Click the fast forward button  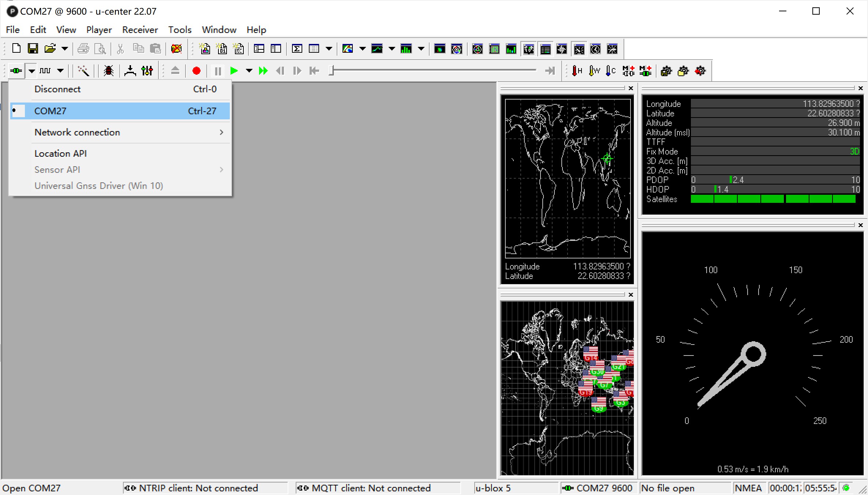pos(263,71)
